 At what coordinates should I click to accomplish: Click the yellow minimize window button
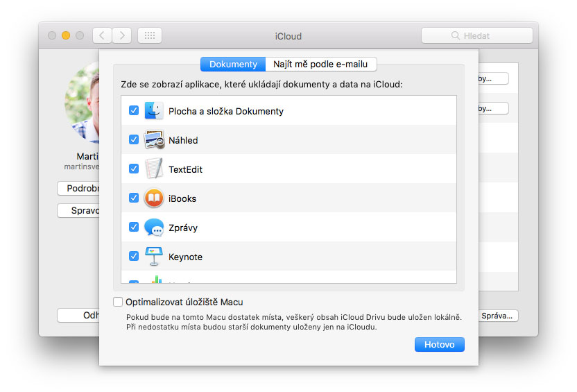tap(66, 35)
